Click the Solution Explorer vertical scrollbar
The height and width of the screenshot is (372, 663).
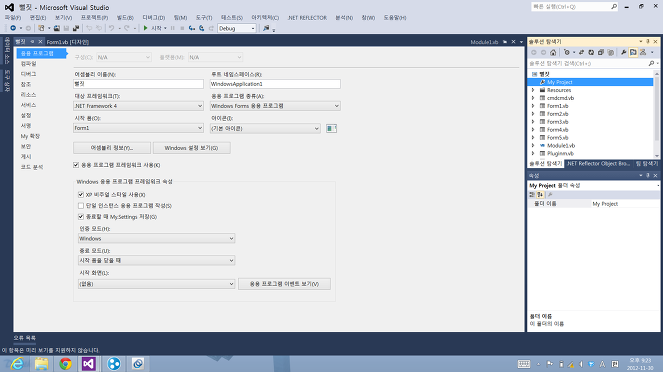pyautogui.click(x=657, y=114)
